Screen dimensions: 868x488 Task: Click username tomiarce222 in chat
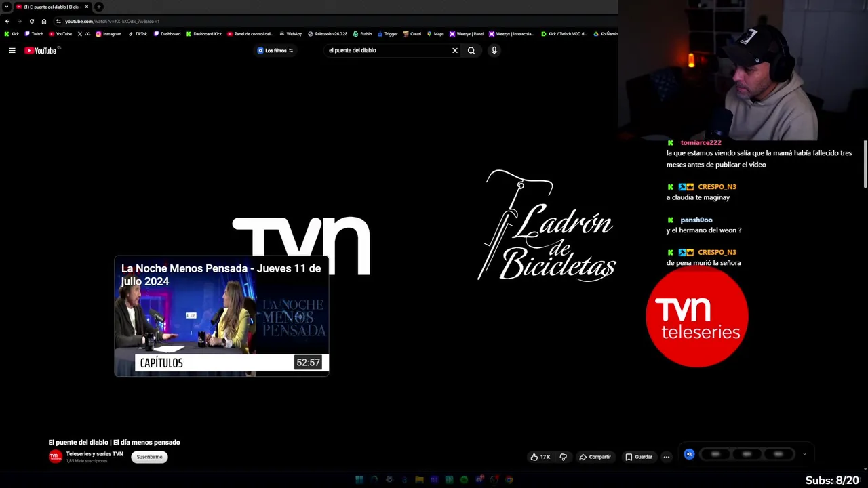coord(701,143)
